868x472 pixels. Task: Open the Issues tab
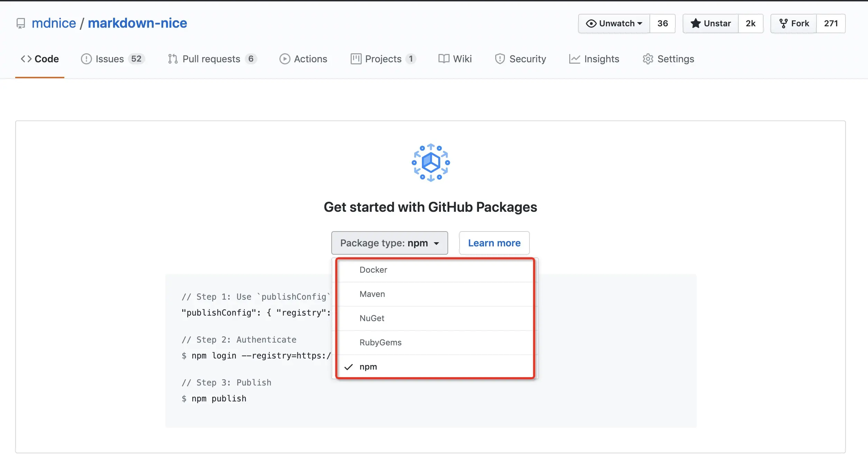coord(109,59)
